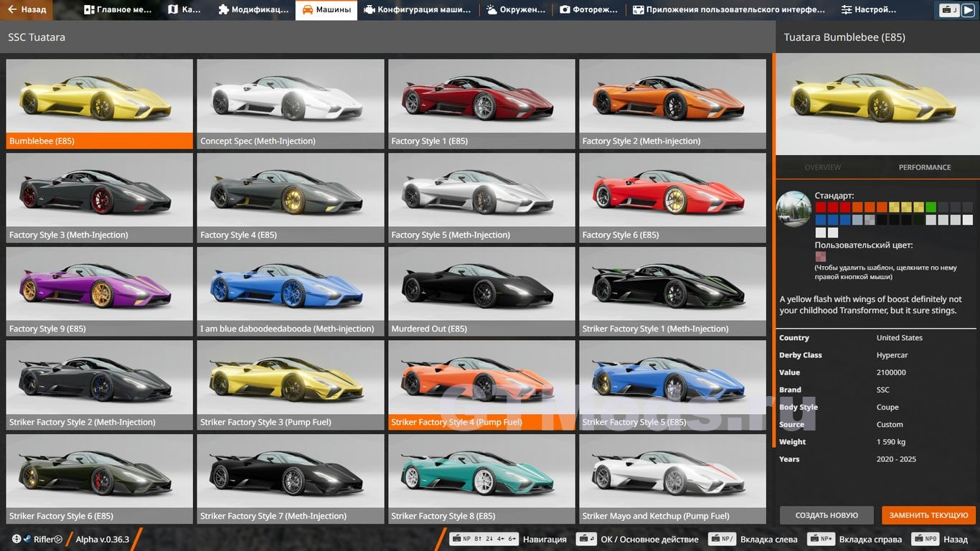Click the 2100000 value entry

(891, 372)
